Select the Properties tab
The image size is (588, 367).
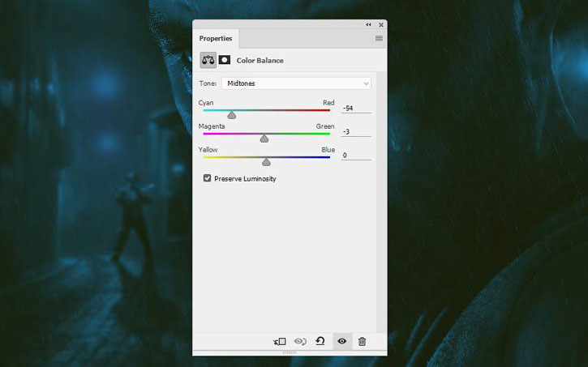click(x=216, y=38)
